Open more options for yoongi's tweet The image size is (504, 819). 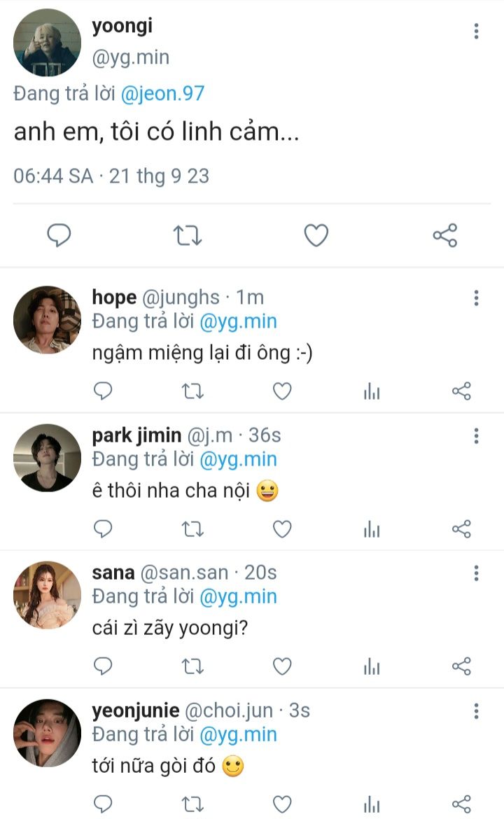click(476, 31)
